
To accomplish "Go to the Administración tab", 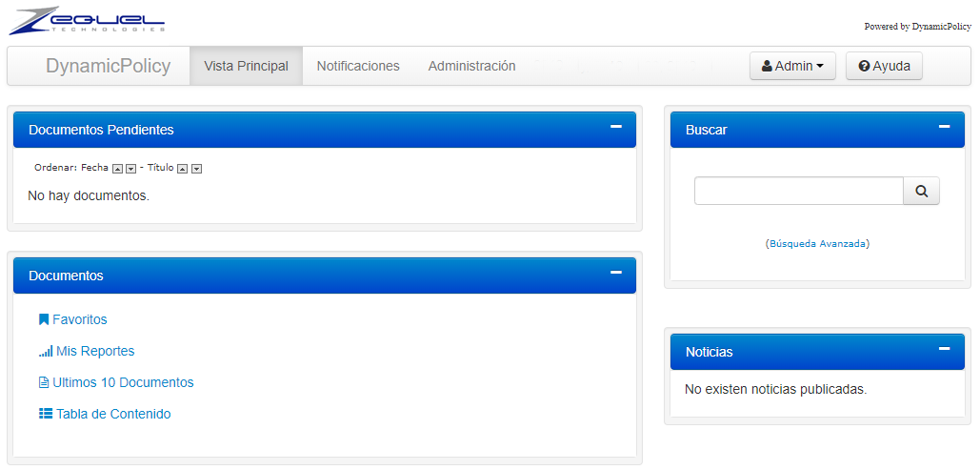I will tap(471, 66).
